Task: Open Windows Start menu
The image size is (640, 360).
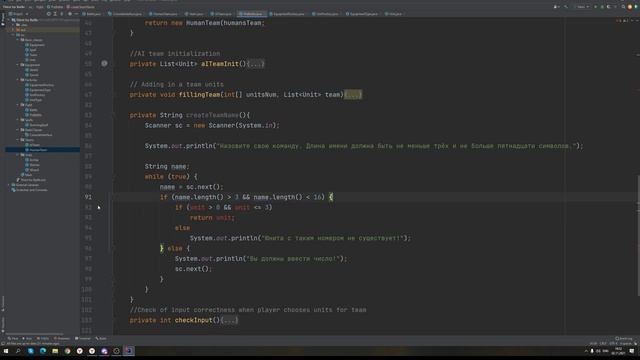Action: point(6,351)
